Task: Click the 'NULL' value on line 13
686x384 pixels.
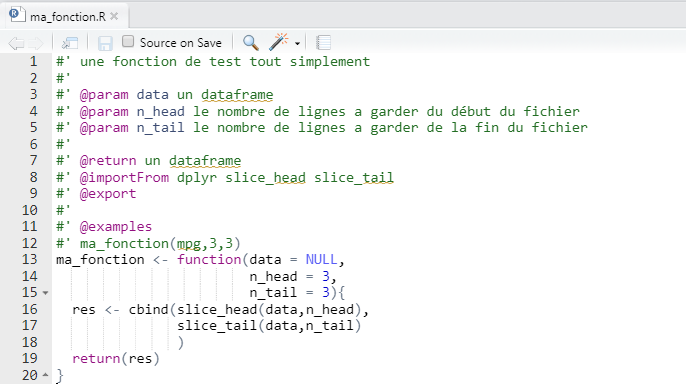Action: (322, 259)
